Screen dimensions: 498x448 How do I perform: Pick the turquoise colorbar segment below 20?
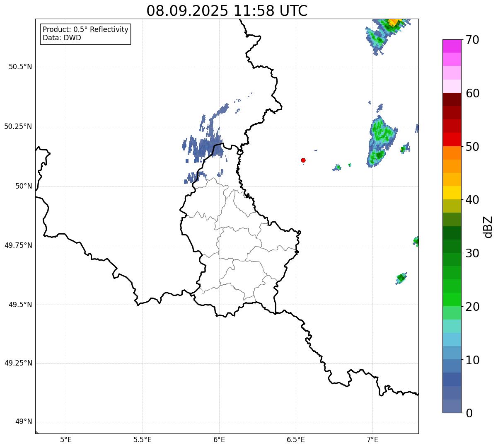(x=452, y=326)
